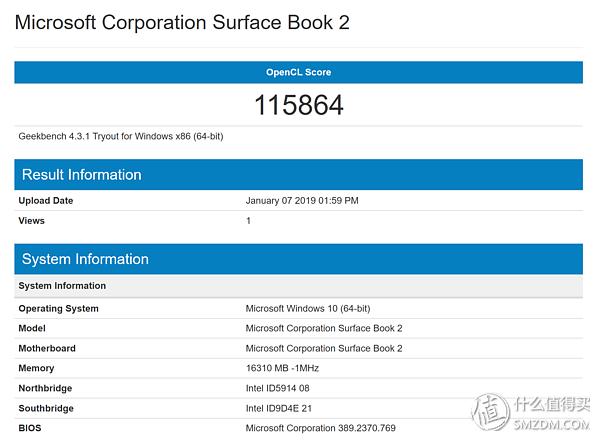Select Microsoft Corporation 389.2370.769 BIOS value
The image size is (600, 441).
point(321,428)
